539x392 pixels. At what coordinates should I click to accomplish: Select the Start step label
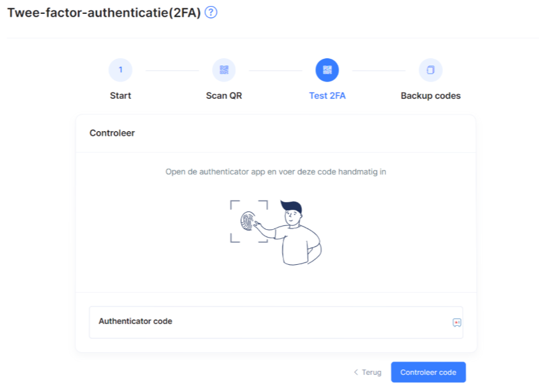coord(121,95)
